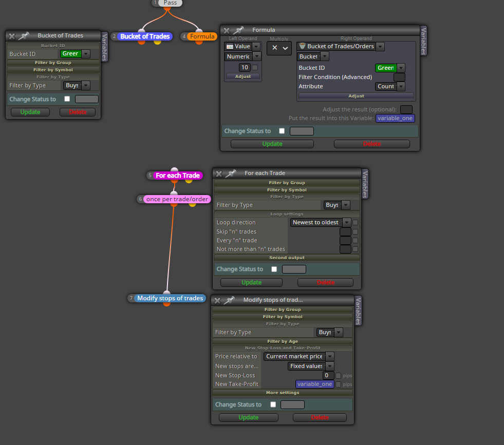Click Update in For each Trade panel
Viewport: 504px width, 445px height.
point(251,282)
